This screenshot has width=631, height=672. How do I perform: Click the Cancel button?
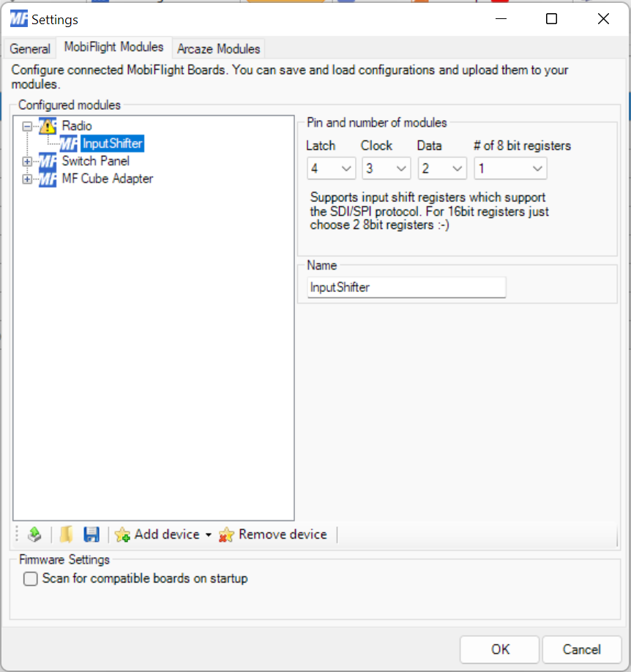click(x=582, y=649)
